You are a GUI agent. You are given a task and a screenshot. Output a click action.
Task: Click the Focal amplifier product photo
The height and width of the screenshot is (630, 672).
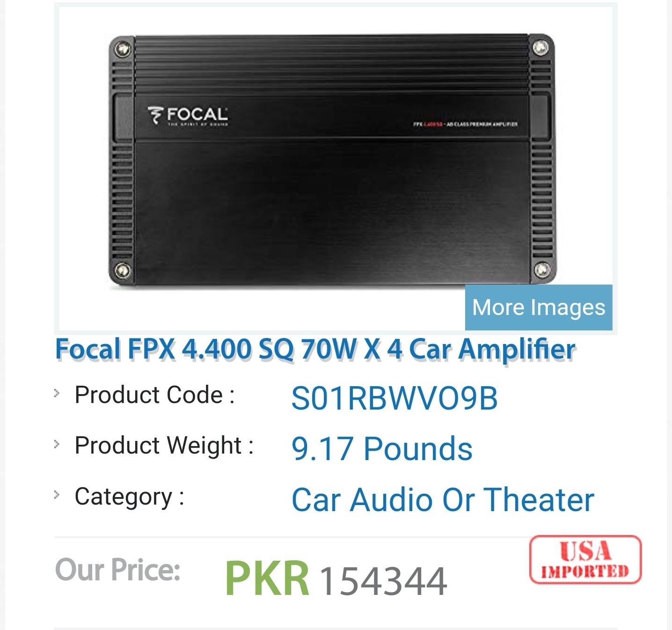coord(332,160)
